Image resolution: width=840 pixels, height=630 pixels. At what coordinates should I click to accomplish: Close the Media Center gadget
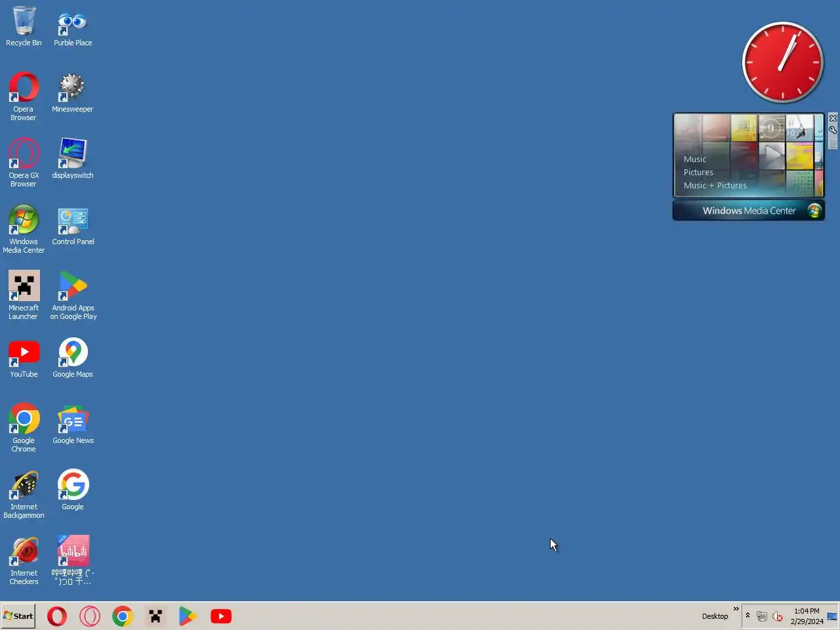point(833,118)
